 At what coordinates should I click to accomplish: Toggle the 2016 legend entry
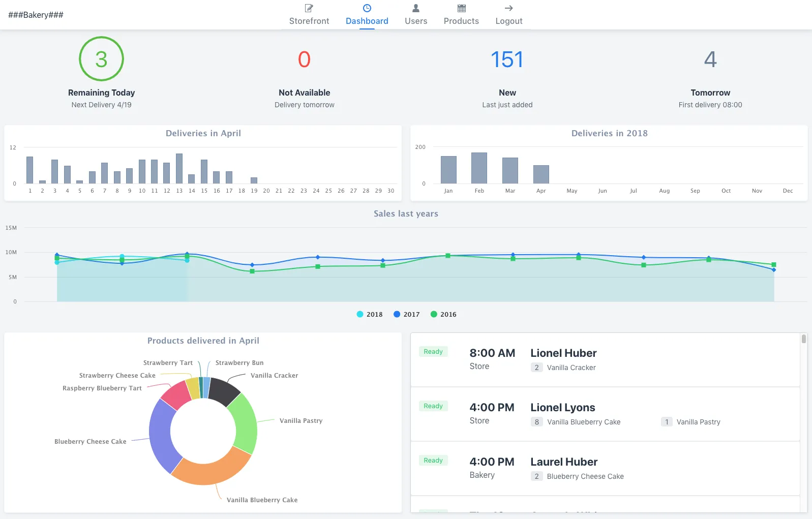click(443, 315)
